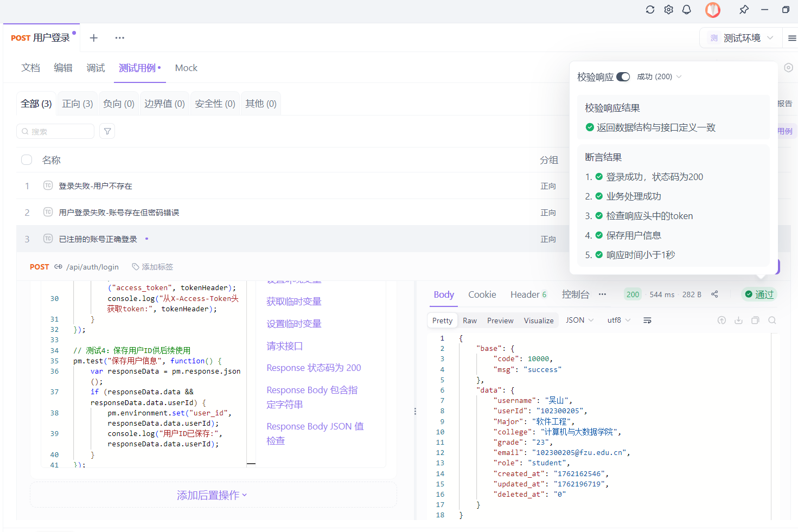798x532 pixels.
Task: Select the 正向 (3) filter tab
Action: click(78, 104)
